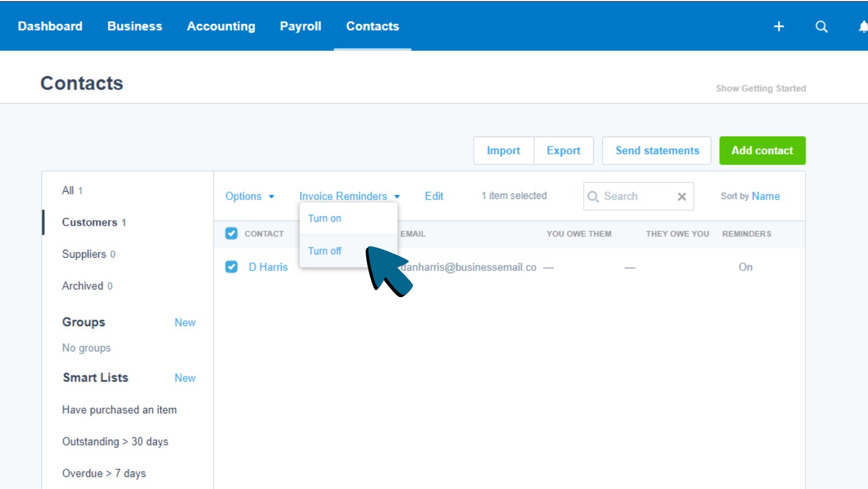Show Archived contacts
Image resolution: width=868 pixels, height=489 pixels.
click(87, 286)
